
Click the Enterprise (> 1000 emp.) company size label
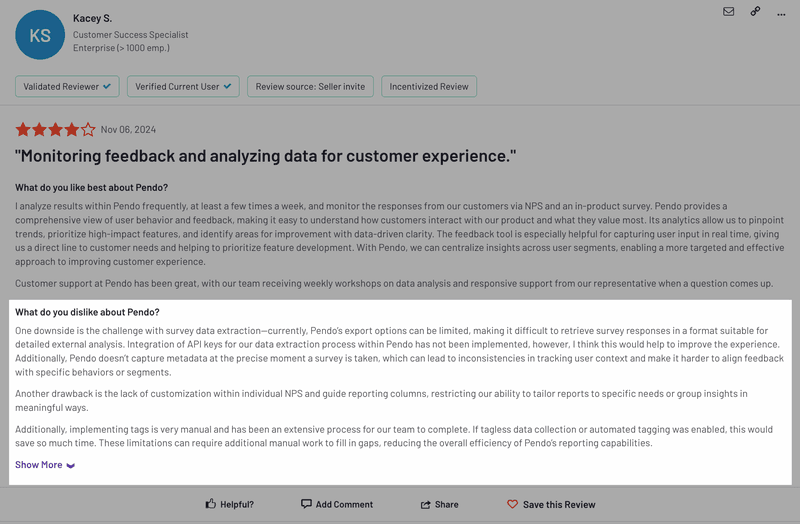coord(122,47)
